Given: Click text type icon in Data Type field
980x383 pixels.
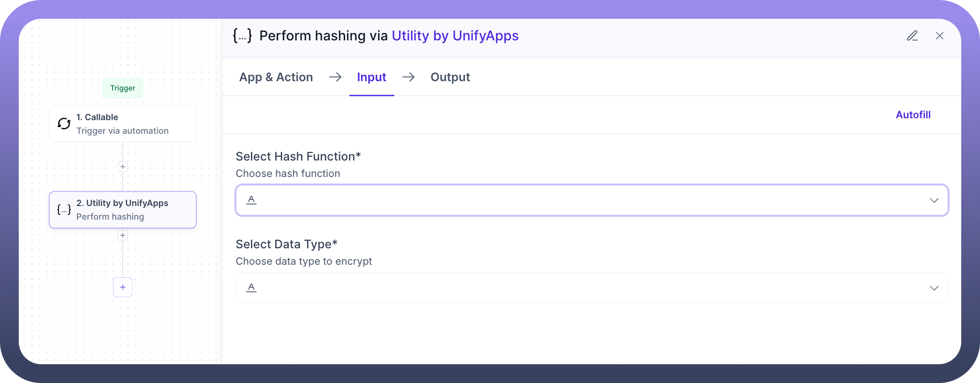Looking at the screenshot, I should [251, 288].
